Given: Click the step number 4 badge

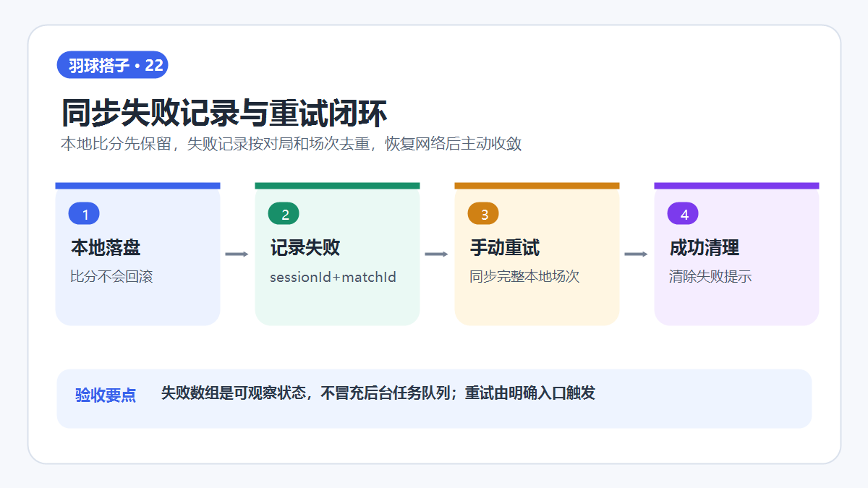Looking at the screenshot, I should click(x=683, y=214).
